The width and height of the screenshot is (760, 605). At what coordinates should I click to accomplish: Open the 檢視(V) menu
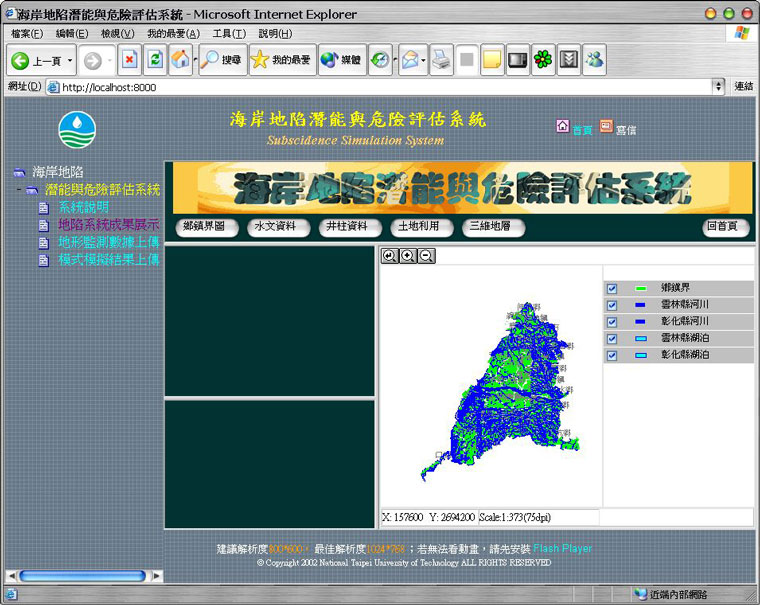point(117,34)
